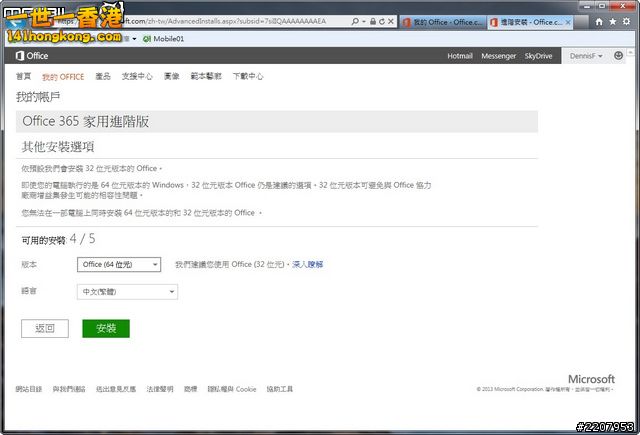Open browser tools gear icon
Image resolution: width=640 pixels, height=435 pixels.
(626, 20)
